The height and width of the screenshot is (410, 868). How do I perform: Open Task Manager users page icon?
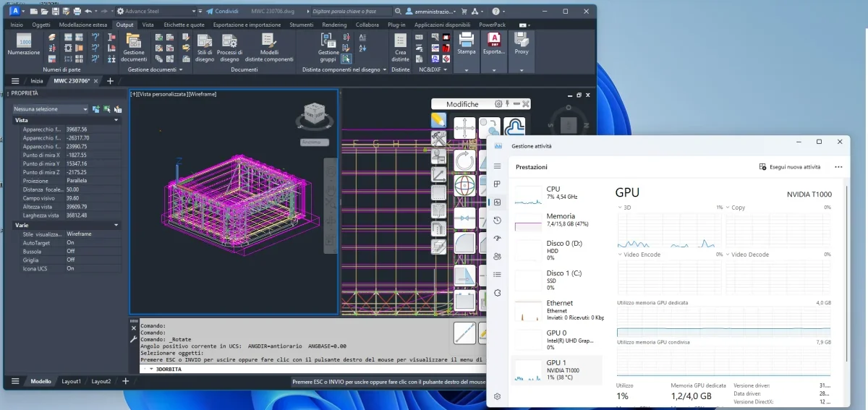coord(497,257)
